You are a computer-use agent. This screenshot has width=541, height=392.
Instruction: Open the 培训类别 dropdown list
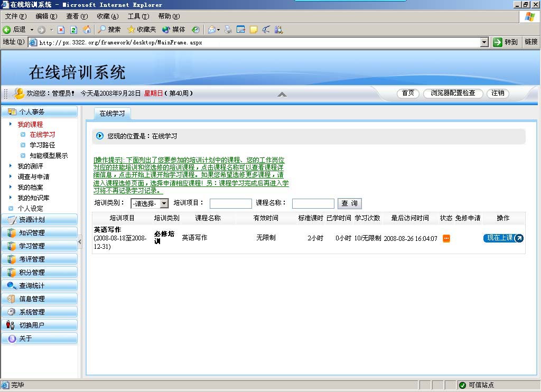pos(164,203)
